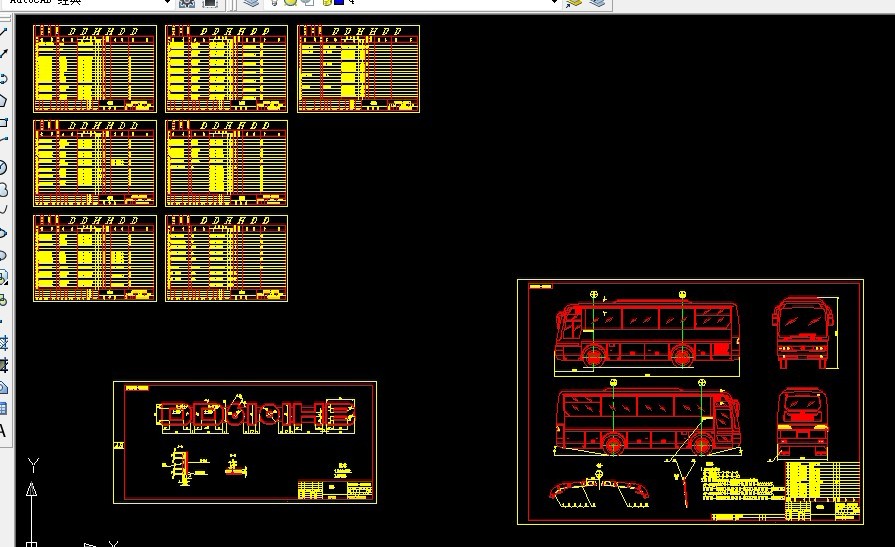Screen dimensions: 895x547
Task: Select the bus elevation views drawing sheet
Action: point(690,401)
